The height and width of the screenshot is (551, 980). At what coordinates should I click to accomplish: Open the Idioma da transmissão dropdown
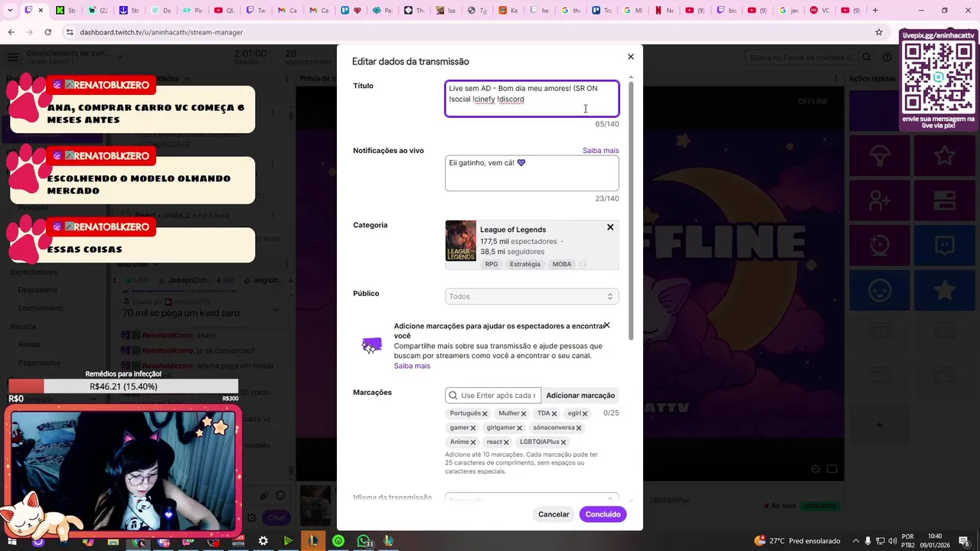[x=531, y=498]
